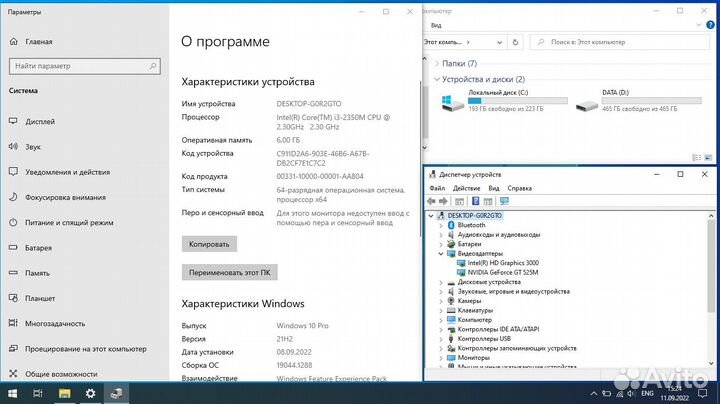Click the 6.00 ГБ memory value
720x404 pixels.
[x=288, y=140]
